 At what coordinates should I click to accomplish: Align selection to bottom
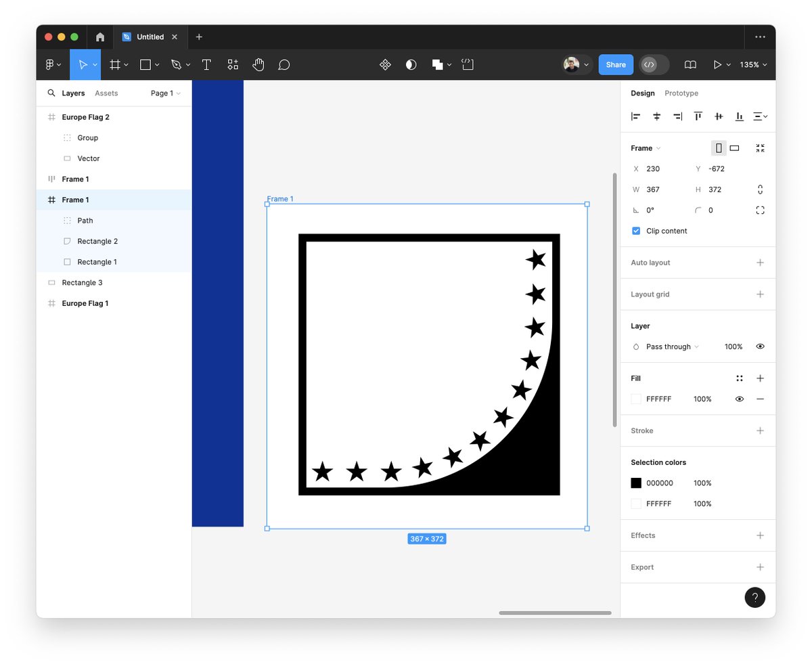pos(740,116)
